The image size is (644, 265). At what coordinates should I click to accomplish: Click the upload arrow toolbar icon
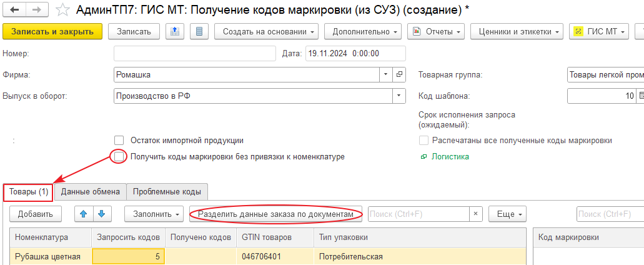(x=174, y=31)
